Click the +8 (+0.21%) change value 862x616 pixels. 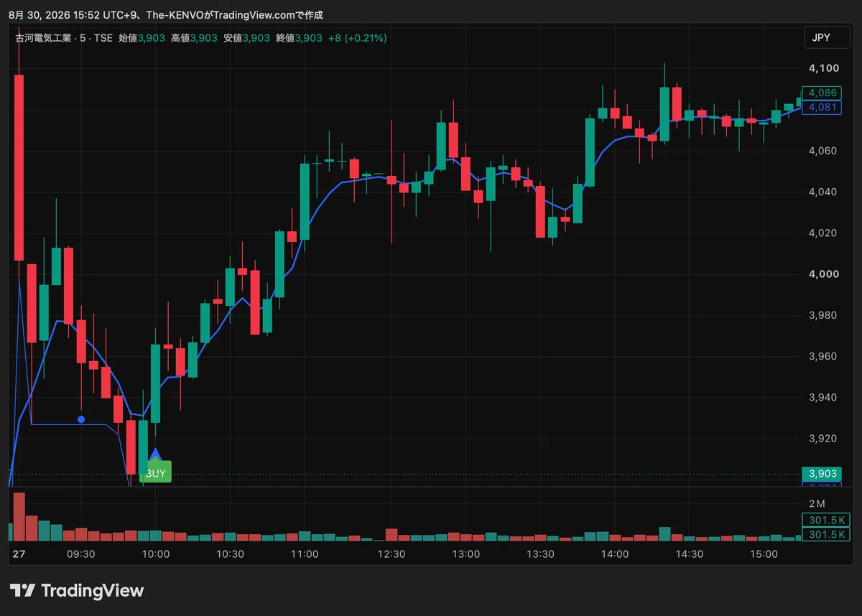(357, 38)
